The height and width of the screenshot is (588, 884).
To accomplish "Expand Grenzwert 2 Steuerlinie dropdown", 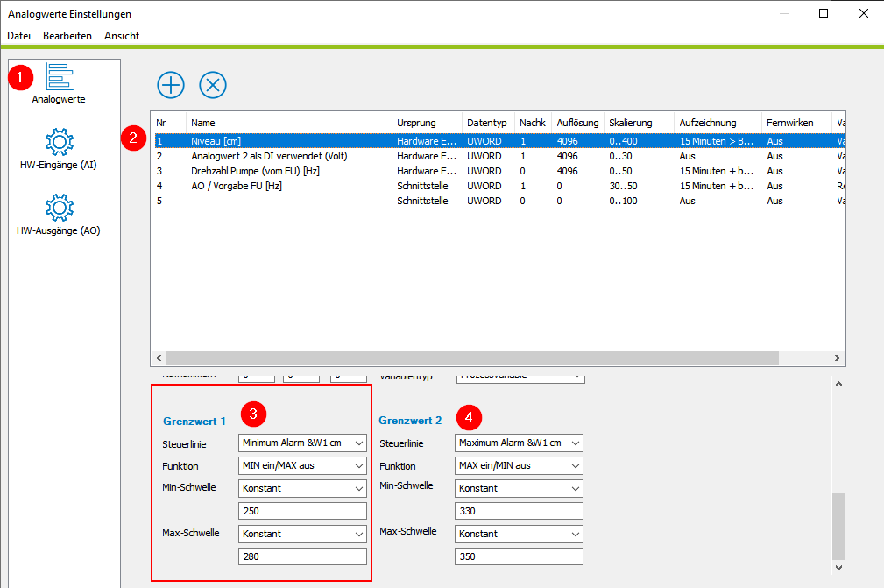I will (519, 443).
